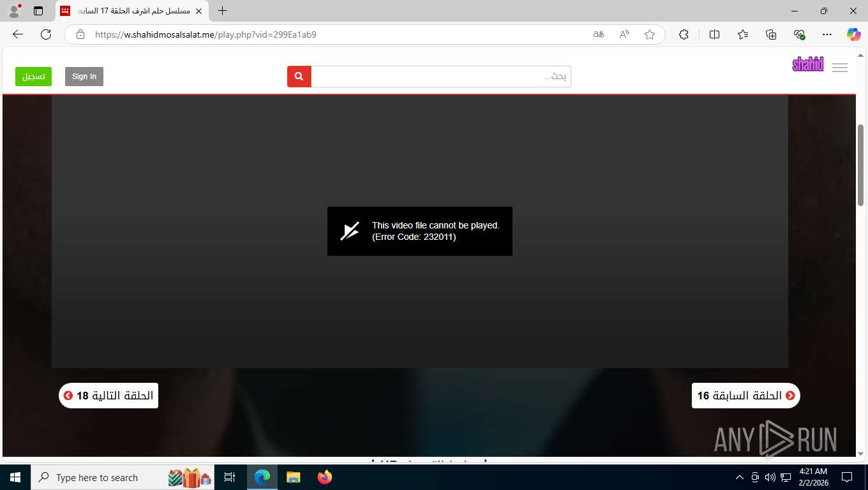Select the مسلسل حلم اشرف tab
The width and height of the screenshot is (868, 490).
[132, 11]
